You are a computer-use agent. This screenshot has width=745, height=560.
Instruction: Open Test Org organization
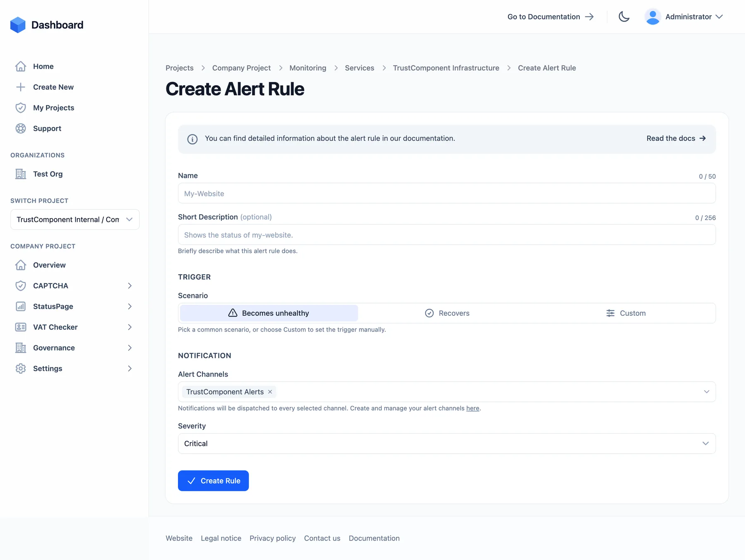point(48,174)
